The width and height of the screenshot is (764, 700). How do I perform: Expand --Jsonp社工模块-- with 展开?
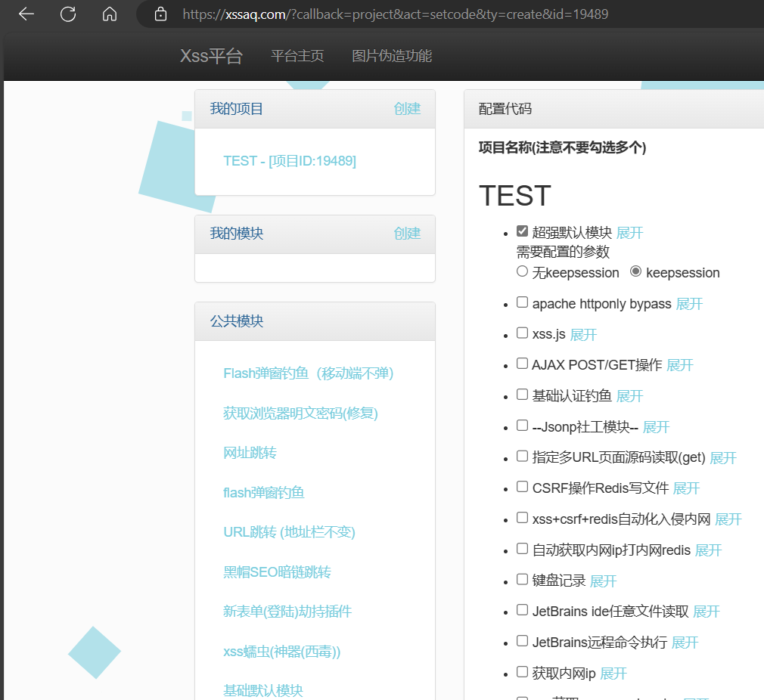(656, 427)
